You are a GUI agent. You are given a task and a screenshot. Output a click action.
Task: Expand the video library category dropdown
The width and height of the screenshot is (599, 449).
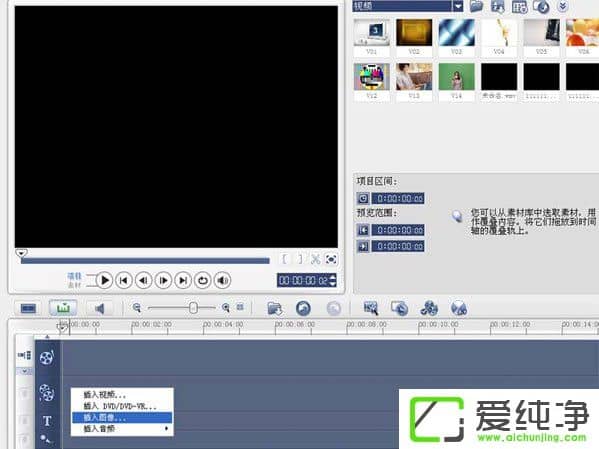458,6
